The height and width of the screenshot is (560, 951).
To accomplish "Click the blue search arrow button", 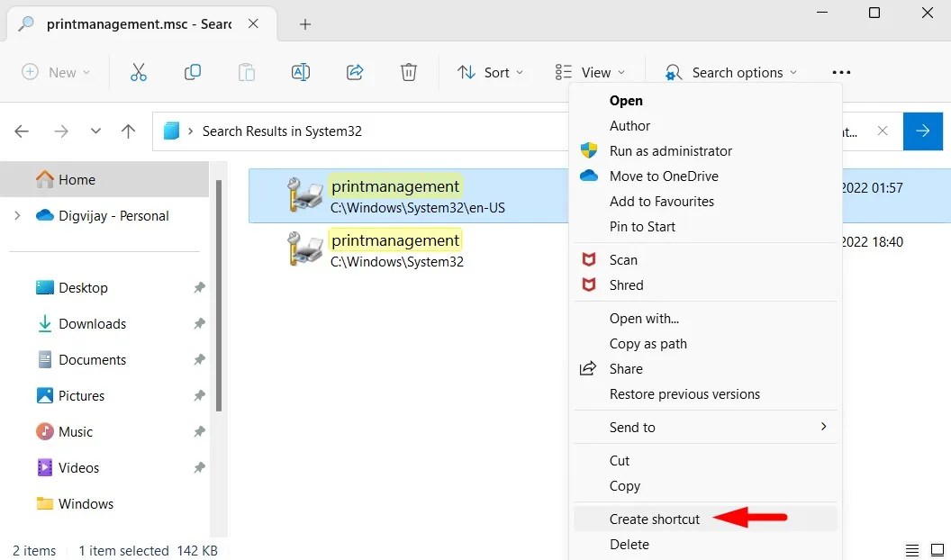I will [922, 131].
